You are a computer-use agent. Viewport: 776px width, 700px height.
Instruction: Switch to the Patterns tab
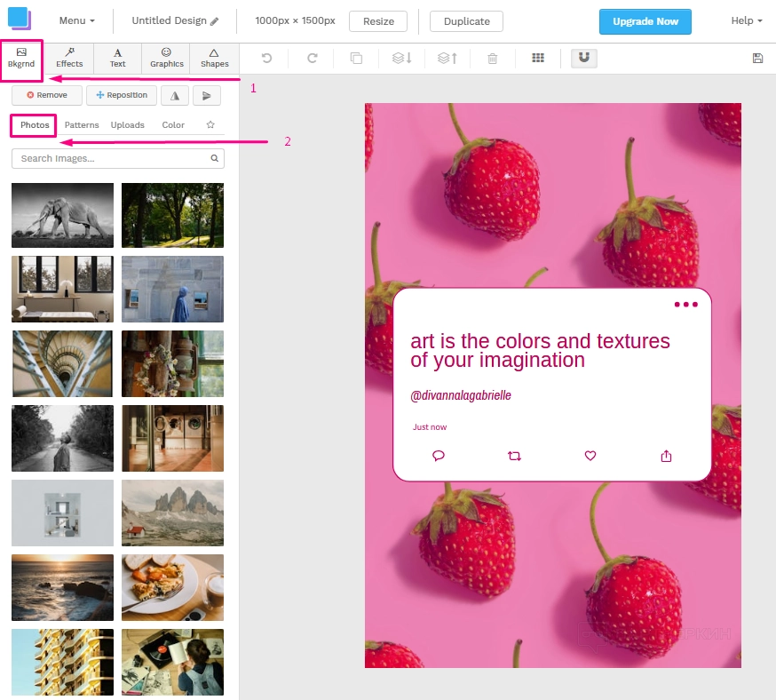click(x=82, y=125)
